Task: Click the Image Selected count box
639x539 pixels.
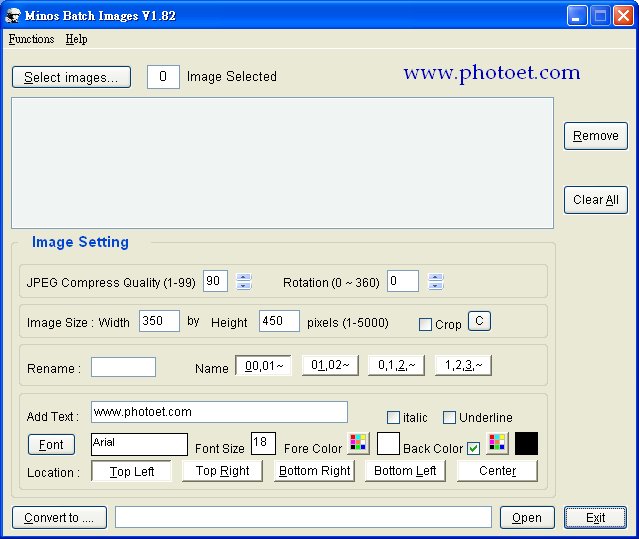Action: 163,77
